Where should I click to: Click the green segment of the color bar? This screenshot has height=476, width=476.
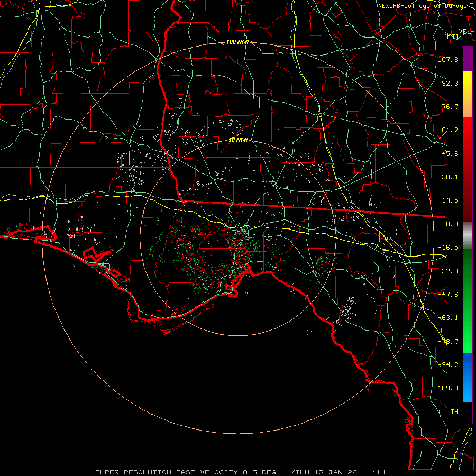click(467, 300)
